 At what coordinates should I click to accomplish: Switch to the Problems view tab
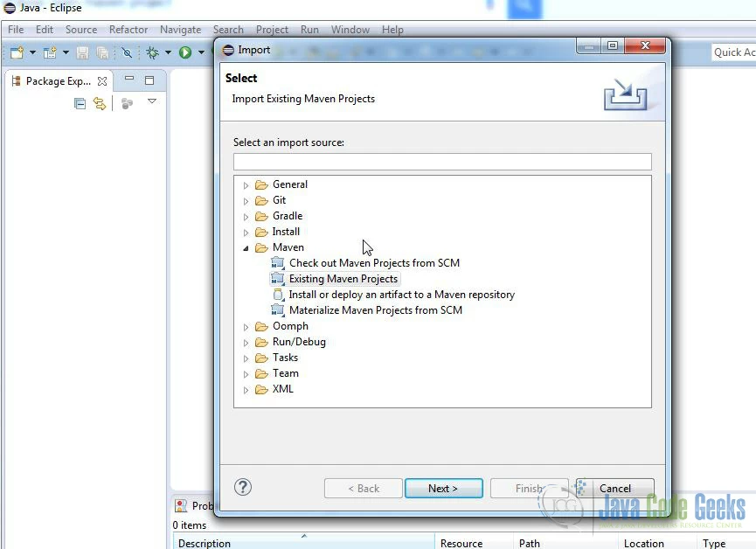pyautogui.click(x=195, y=505)
